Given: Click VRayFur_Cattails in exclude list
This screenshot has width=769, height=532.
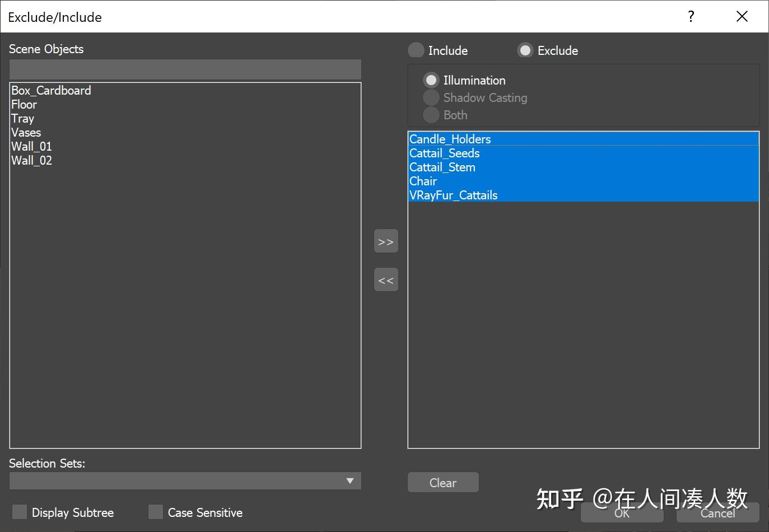Looking at the screenshot, I should click(x=453, y=195).
